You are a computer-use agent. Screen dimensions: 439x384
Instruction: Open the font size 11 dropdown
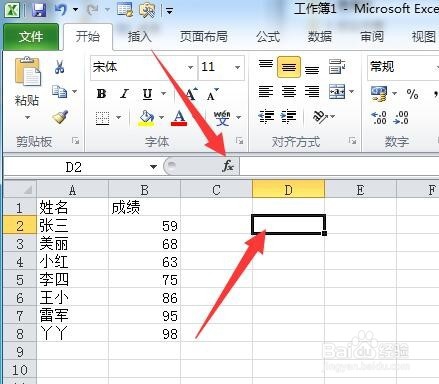click(x=237, y=67)
